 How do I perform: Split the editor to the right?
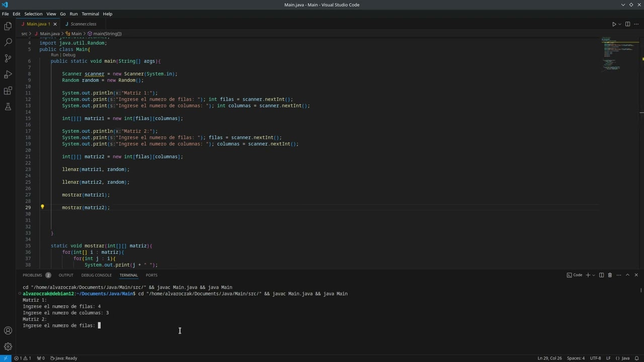point(627,24)
